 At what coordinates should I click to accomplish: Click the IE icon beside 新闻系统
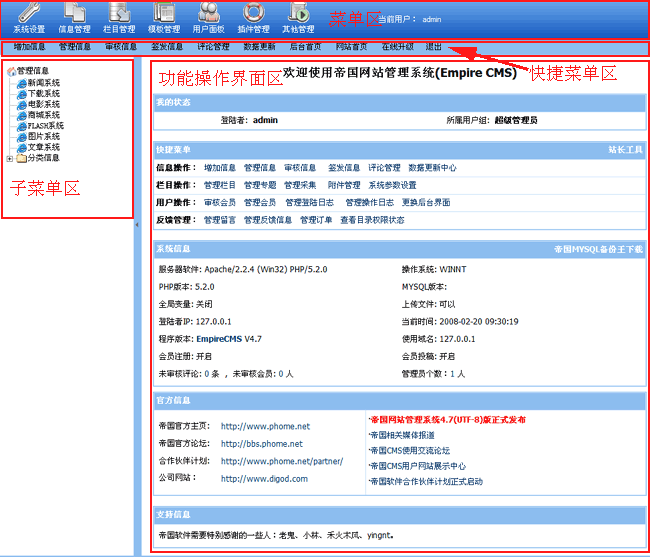point(22,83)
